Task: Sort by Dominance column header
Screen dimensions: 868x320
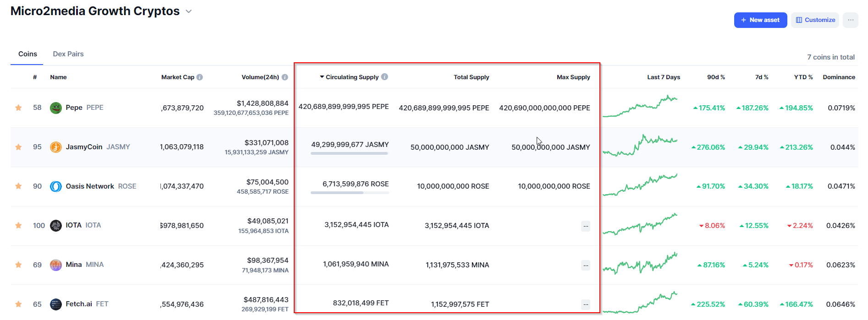Action: click(x=839, y=77)
